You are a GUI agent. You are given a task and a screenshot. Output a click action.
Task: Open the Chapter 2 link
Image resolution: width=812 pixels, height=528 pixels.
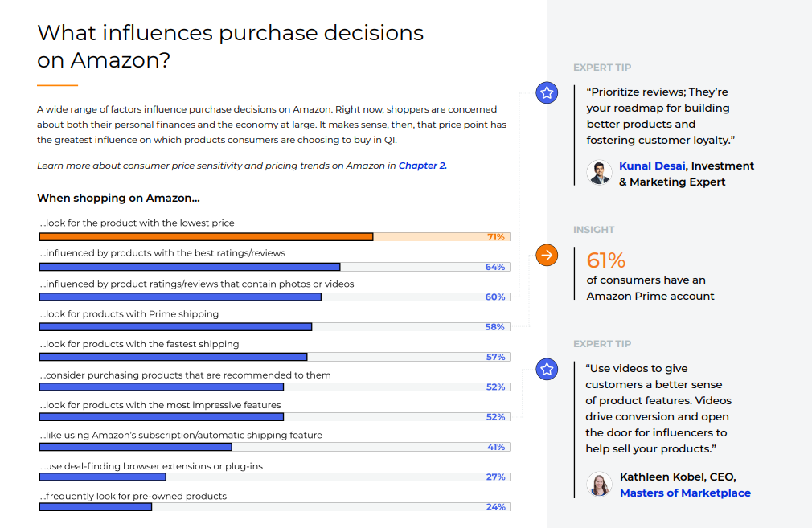click(x=422, y=166)
